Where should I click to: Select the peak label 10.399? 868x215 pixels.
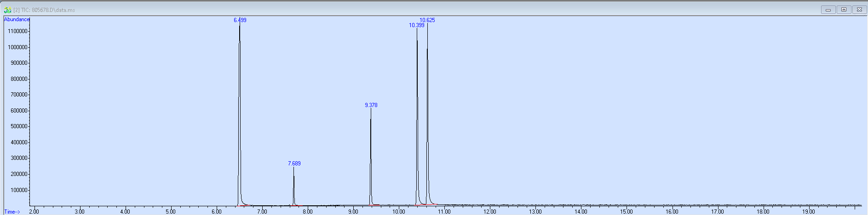(417, 25)
